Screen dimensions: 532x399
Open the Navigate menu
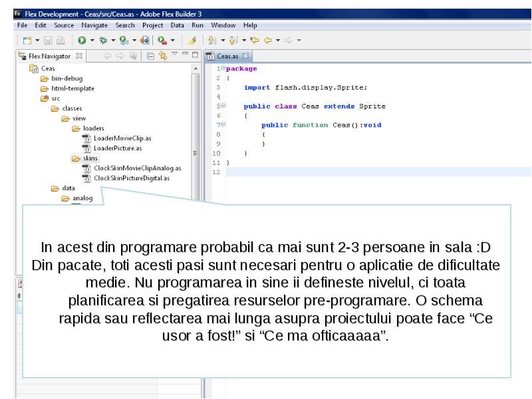94,25
